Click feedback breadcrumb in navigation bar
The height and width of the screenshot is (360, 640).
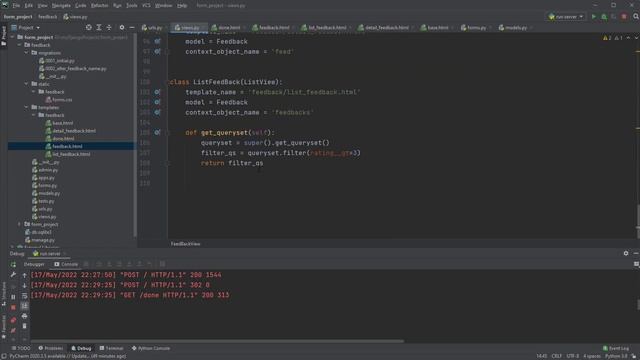click(48, 17)
